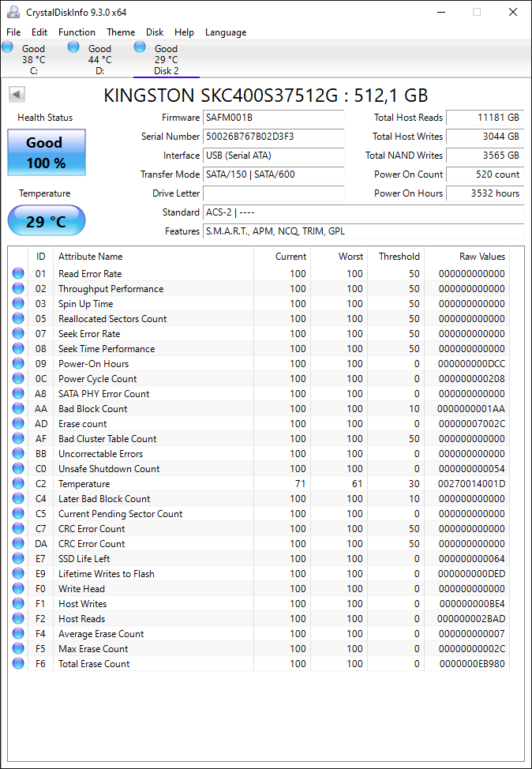Click the status orb for Host Reads

(x=18, y=618)
